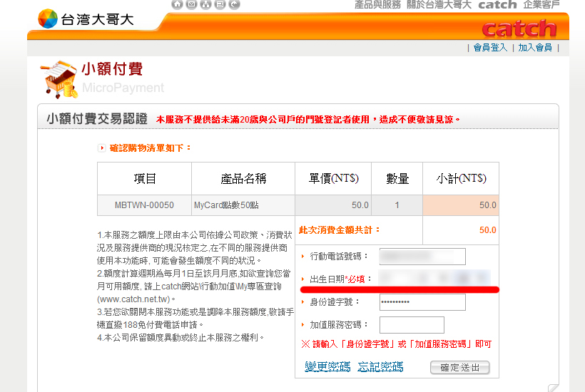The width and height of the screenshot is (585, 392).
Task: Click the mail envelope icon
Action: coord(191,4)
